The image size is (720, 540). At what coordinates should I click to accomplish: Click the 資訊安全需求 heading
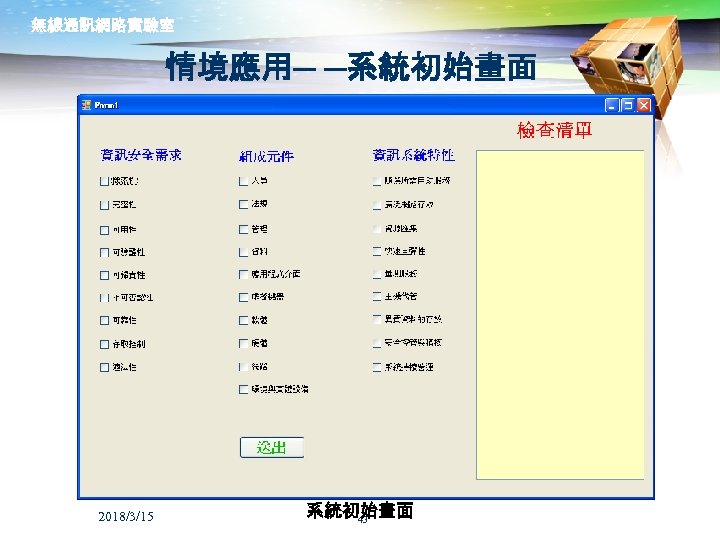click(141, 155)
